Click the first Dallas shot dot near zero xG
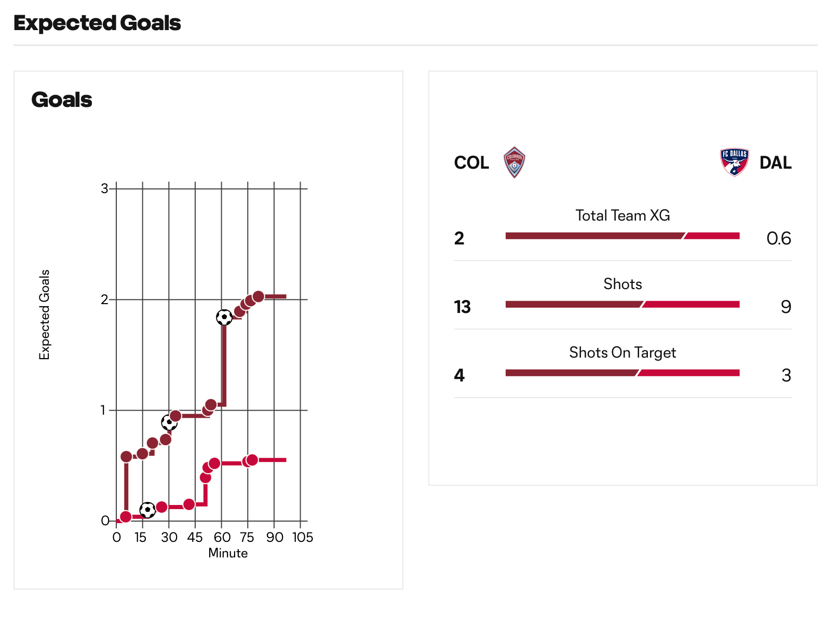 125,516
